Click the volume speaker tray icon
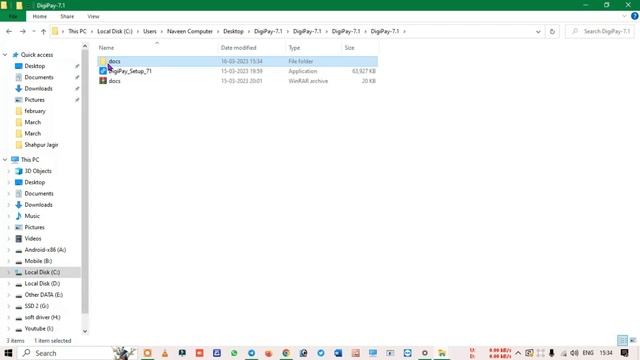The width and height of the screenshot is (640, 360). point(574,353)
